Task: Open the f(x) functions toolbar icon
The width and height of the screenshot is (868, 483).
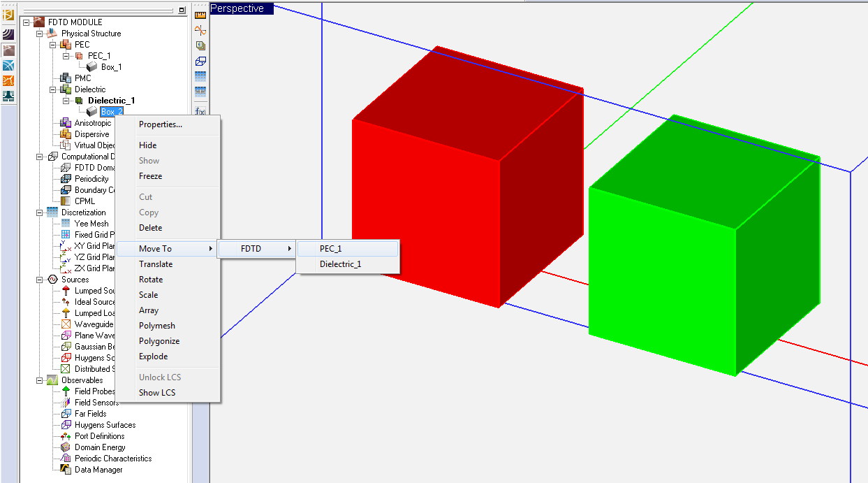Action: click(200, 111)
